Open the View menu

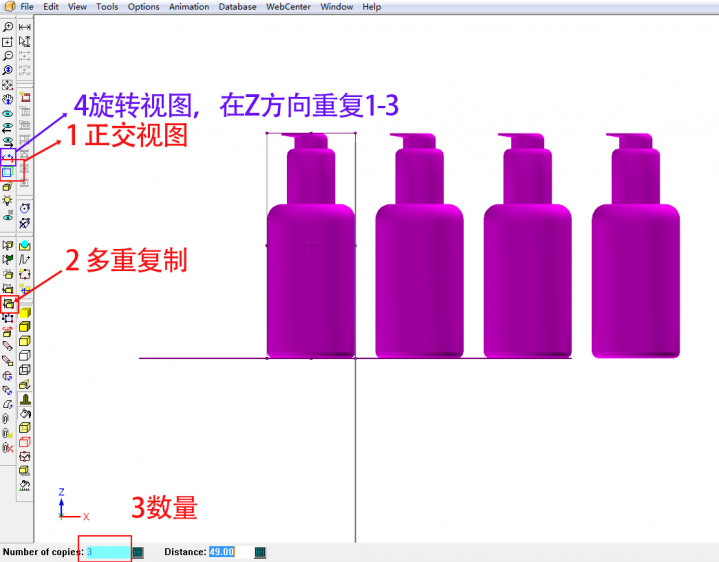(77, 7)
